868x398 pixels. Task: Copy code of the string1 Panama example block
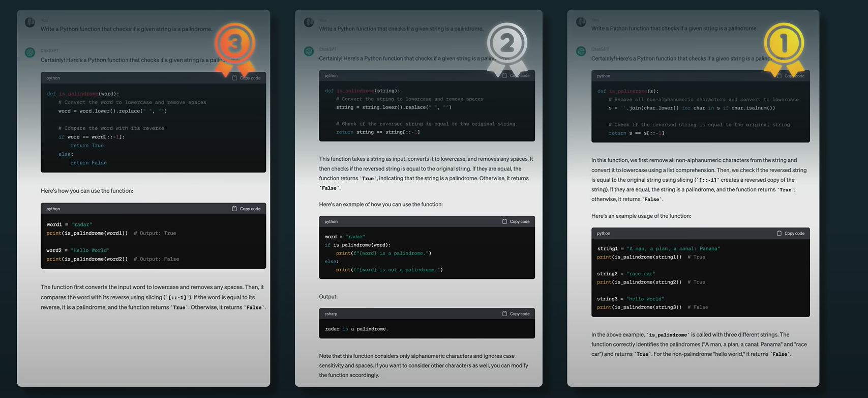791,233
